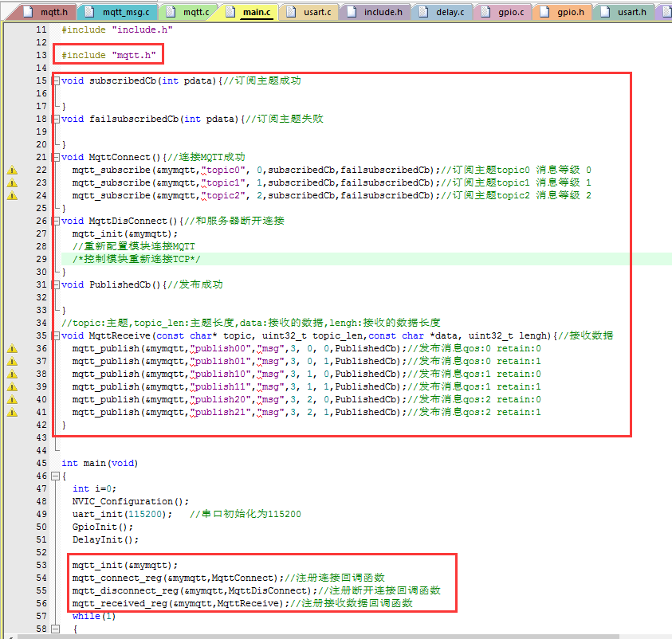The height and width of the screenshot is (639, 672).
Task: Click the mqtt_connect_reg call on line 54
Action: (178, 578)
